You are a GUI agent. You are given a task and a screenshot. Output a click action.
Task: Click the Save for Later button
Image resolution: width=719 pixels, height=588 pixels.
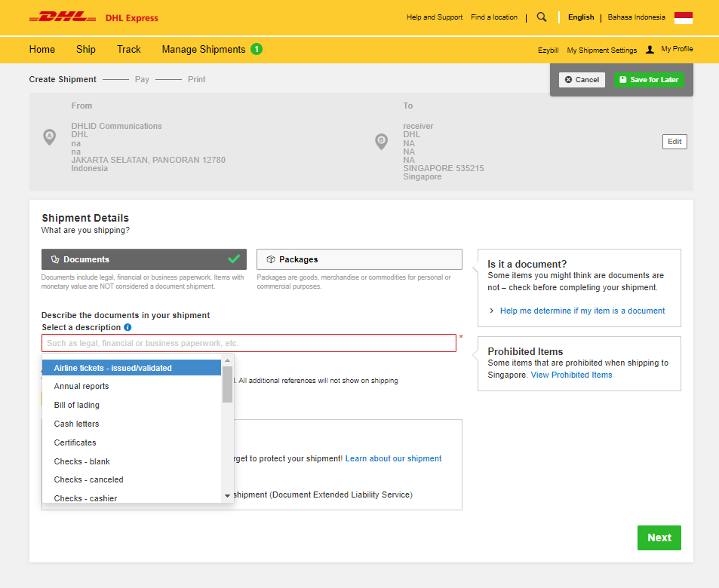(x=649, y=80)
